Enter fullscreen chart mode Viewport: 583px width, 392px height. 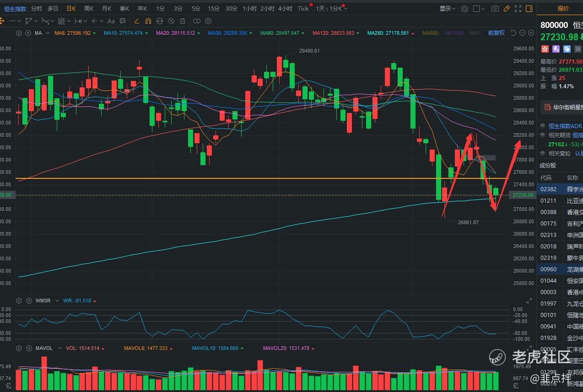click(518, 8)
